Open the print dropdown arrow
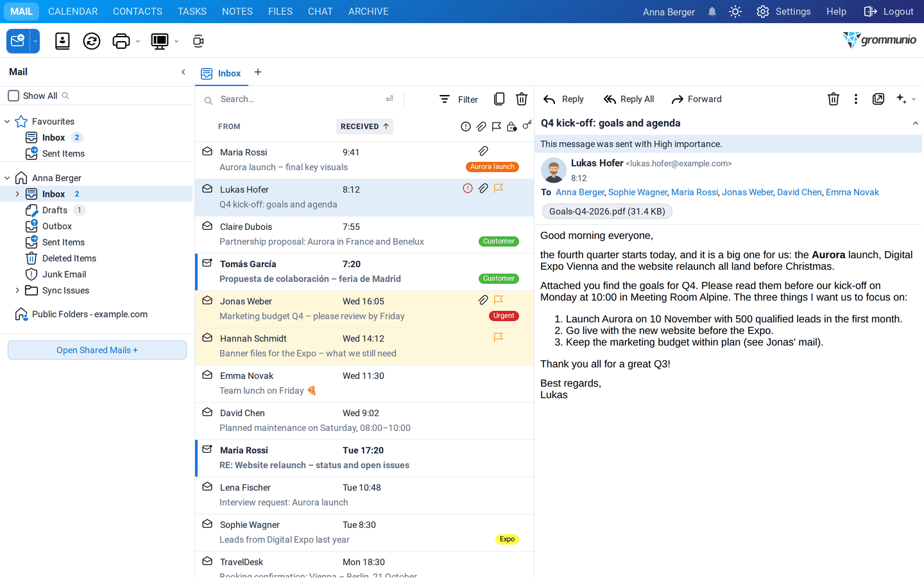 click(x=138, y=41)
